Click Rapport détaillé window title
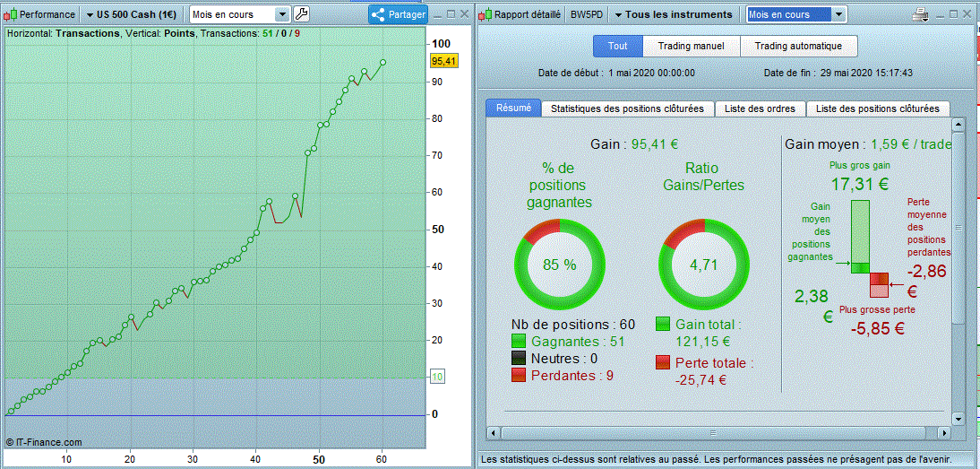This screenshot has height=469, width=980. coord(528,14)
